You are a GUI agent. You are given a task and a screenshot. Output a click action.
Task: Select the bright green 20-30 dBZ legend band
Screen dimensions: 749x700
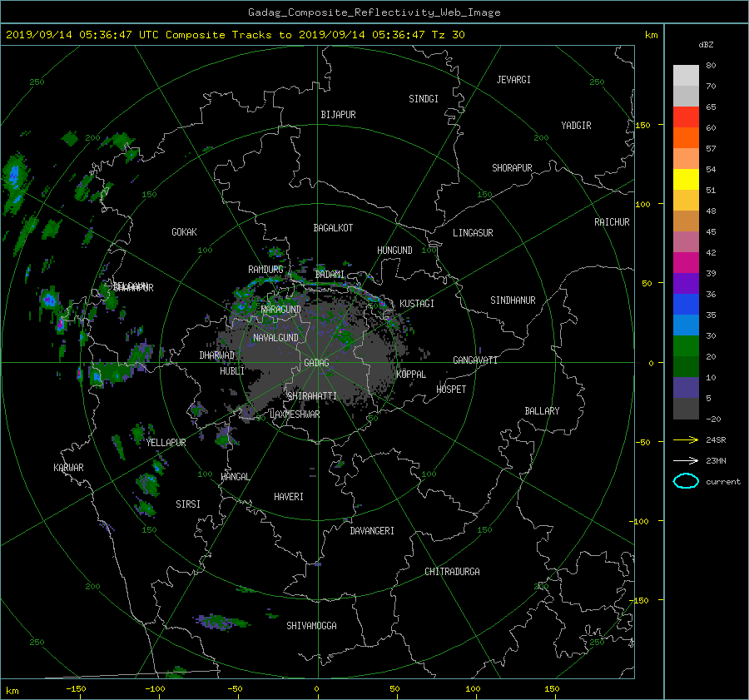686,346
